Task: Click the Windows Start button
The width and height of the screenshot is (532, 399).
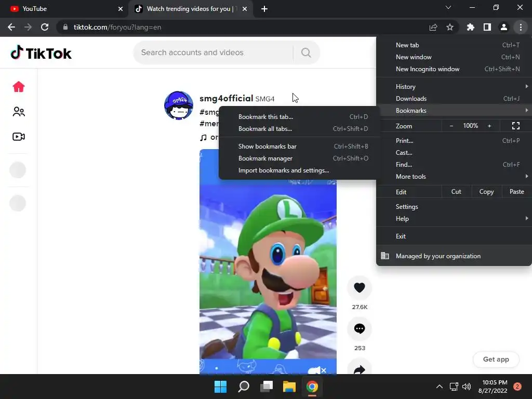Action: [220, 387]
